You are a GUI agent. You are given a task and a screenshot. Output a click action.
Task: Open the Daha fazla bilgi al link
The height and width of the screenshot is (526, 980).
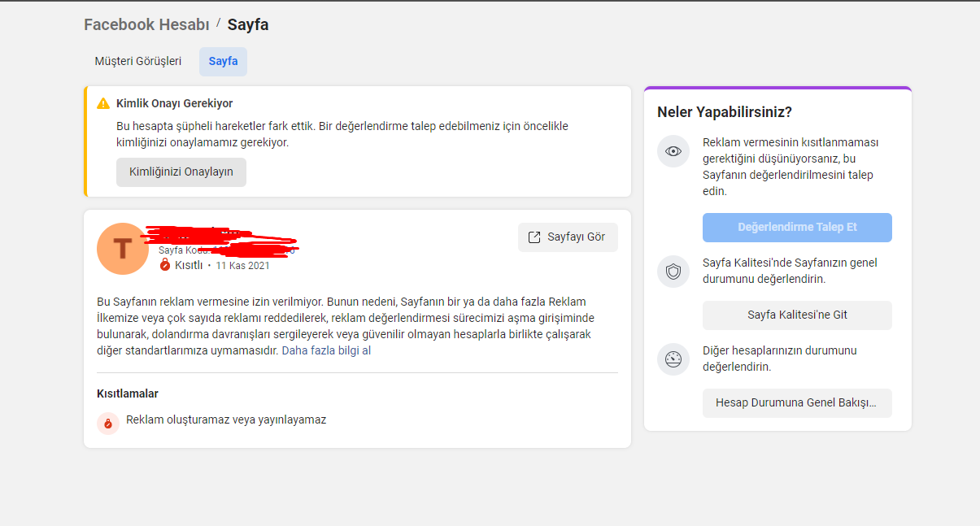326,351
